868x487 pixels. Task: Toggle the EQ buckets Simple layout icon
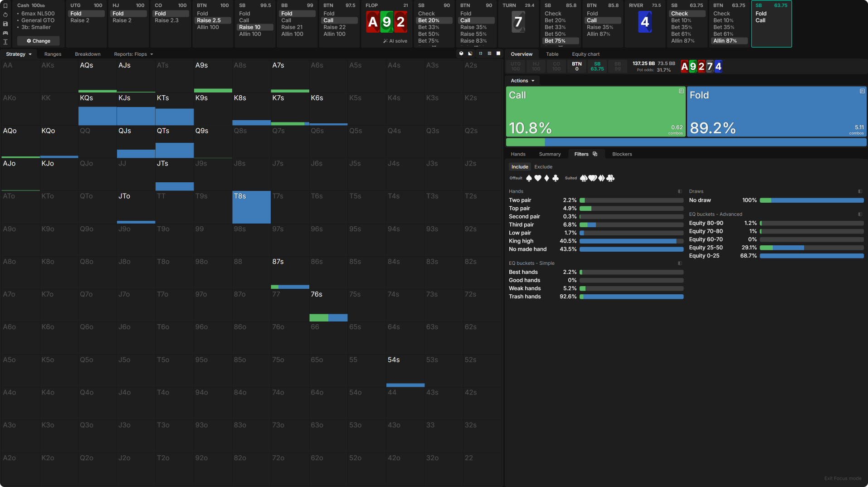pyautogui.click(x=680, y=263)
